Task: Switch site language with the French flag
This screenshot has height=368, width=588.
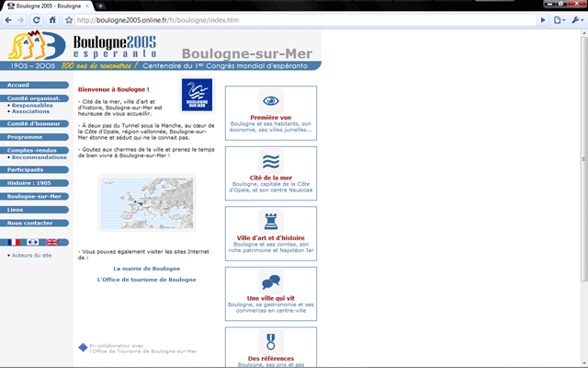Action: (x=14, y=242)
